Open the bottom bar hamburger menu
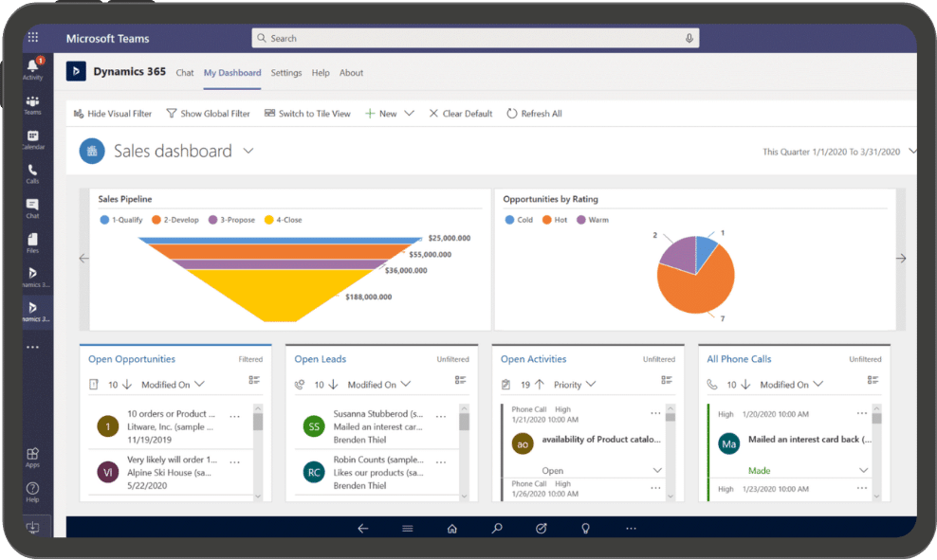This screenshot has width=937, height=560. click(x=408, y=528)
